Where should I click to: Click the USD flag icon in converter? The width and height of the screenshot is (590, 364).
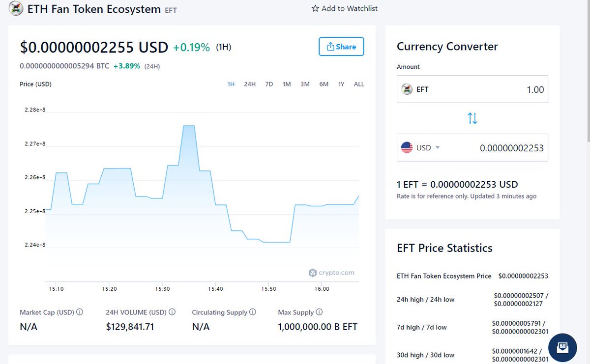(x=407, y=147)
